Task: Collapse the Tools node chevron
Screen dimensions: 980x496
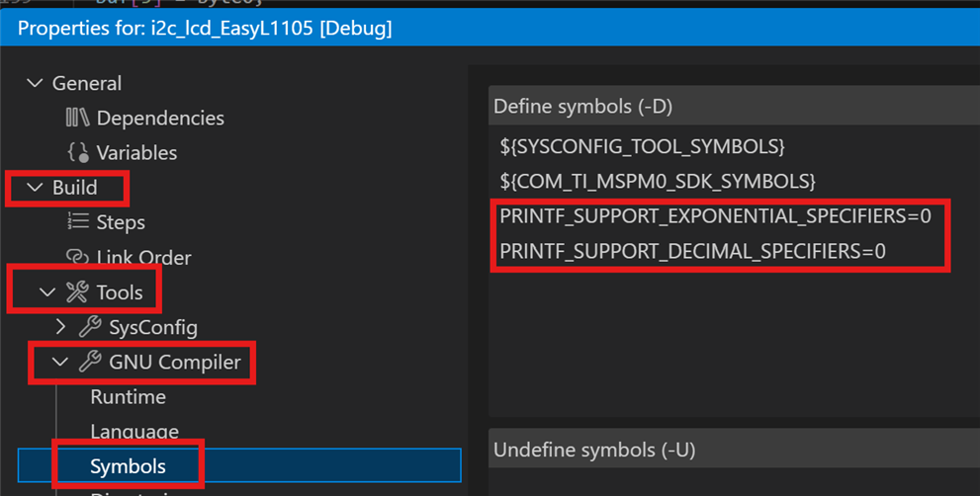Action: click(47, 292)
